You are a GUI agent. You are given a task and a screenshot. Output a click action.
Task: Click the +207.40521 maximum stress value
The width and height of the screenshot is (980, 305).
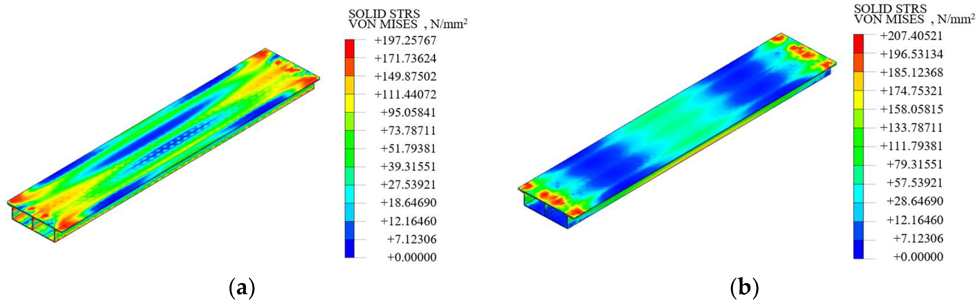911,36
